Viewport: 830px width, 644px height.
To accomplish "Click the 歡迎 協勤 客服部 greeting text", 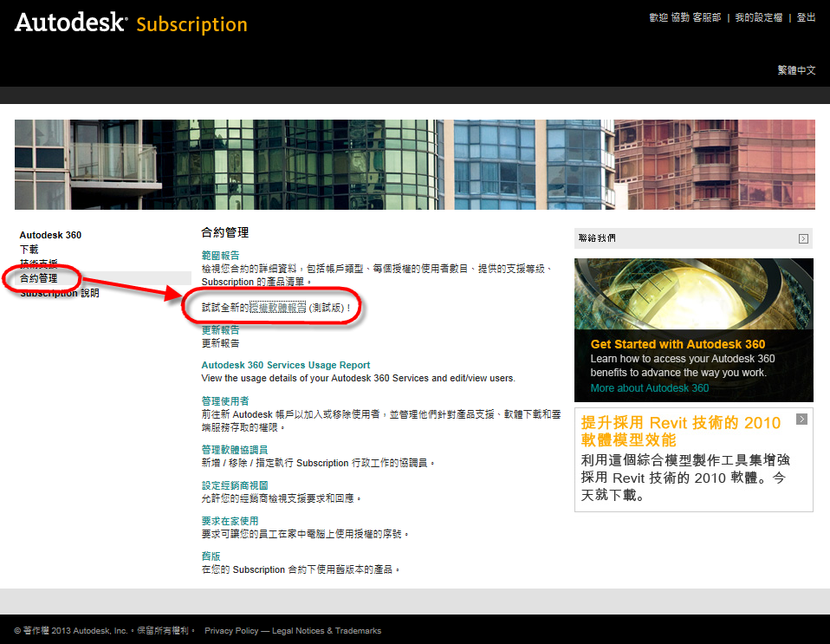I will coord(685,17).
